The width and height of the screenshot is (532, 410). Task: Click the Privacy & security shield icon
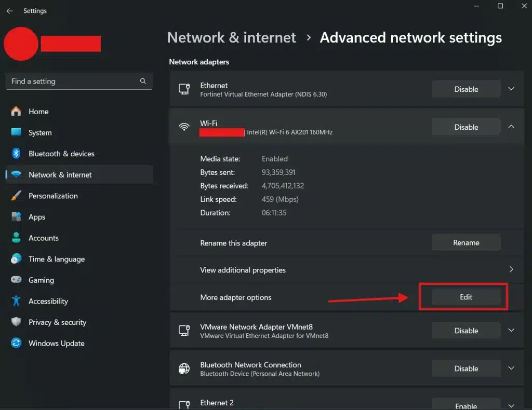click(16, 322)
